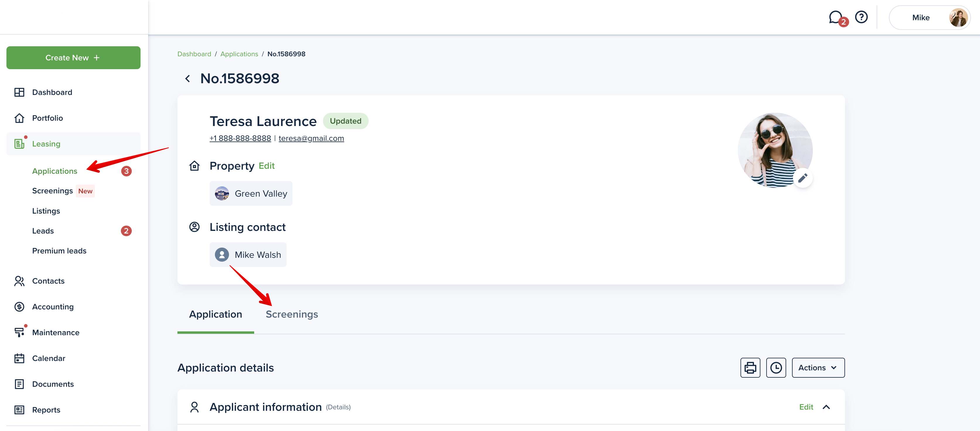Click the Green Valley property thumbnail
The width and height of the screenshot is (980, 431).
tap(222, 193)
